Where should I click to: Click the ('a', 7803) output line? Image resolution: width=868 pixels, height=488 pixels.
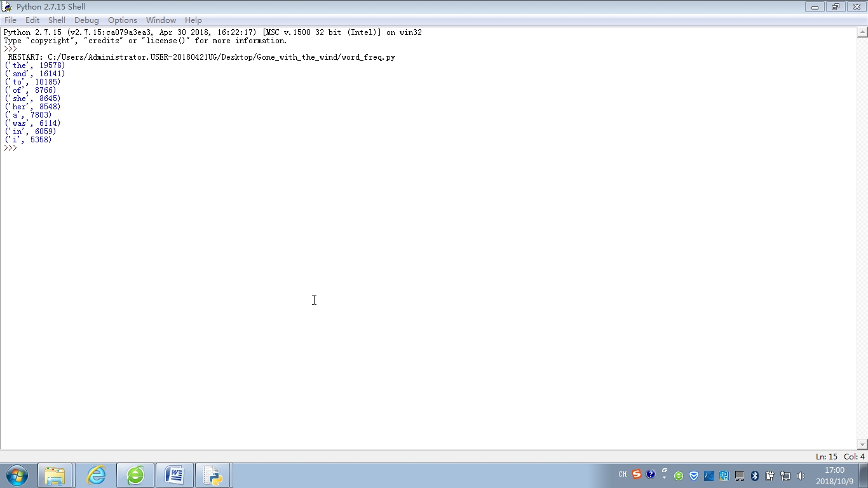tap(28, 115)
